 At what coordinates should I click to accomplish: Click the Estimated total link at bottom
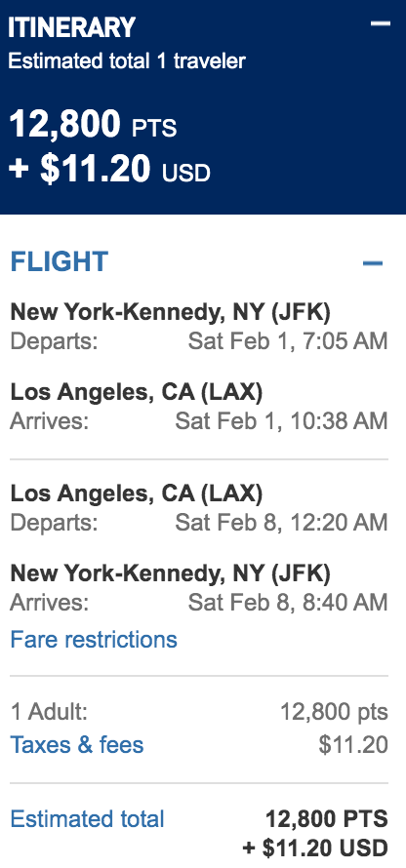click(87, 818)
